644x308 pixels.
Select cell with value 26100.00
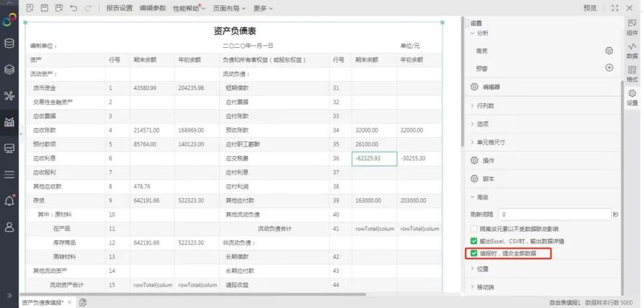click(374, 144)
